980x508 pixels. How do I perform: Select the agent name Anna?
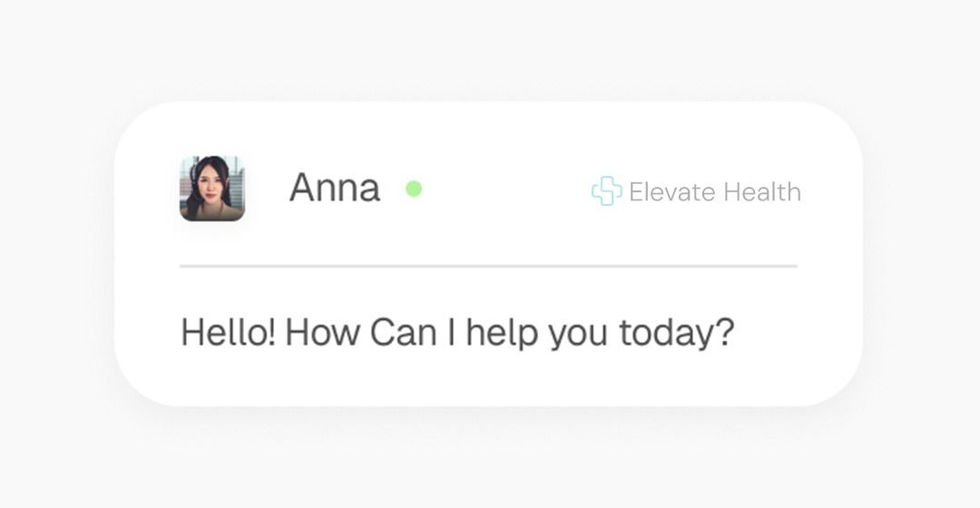click(335, 188)
